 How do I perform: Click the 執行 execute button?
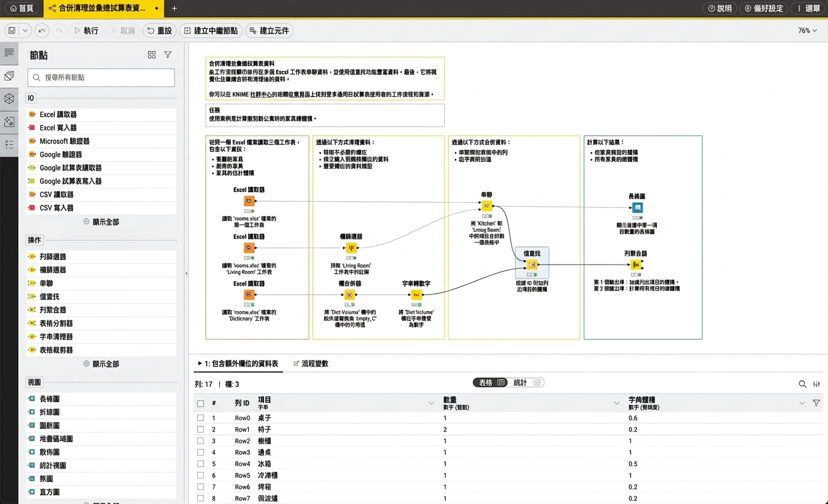[x=86, y=30]
